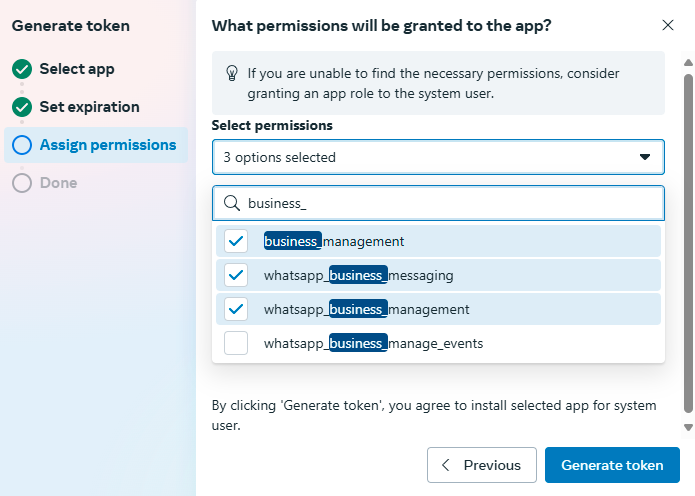Click the permissions search input field
Screen dimensions: 695x496
point(450,203)
